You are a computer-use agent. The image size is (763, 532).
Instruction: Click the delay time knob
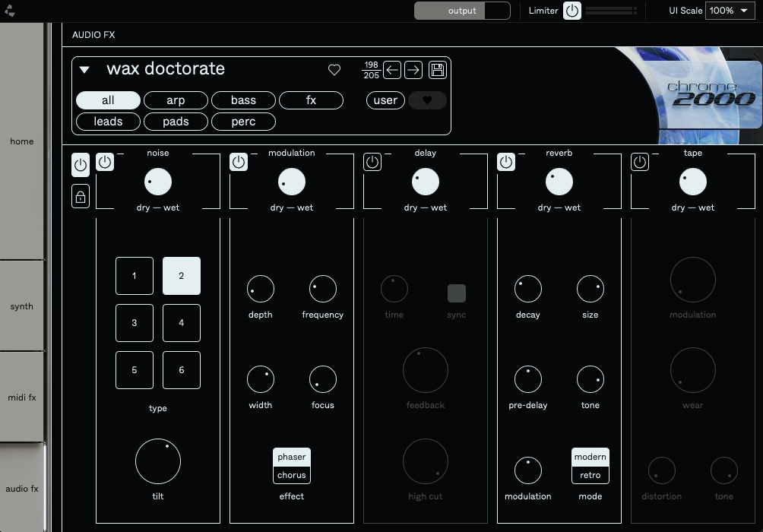click(394, 289)
